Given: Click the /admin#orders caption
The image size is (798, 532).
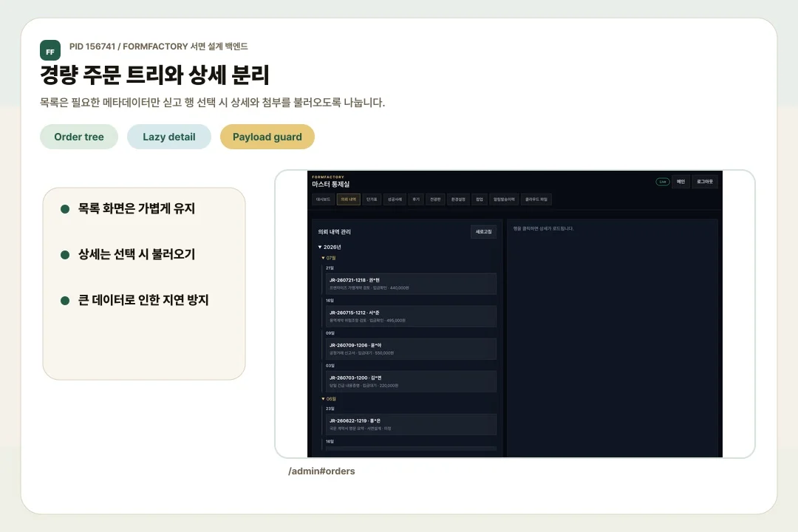Looking at the screenshot, I should (x=321, y=471).
